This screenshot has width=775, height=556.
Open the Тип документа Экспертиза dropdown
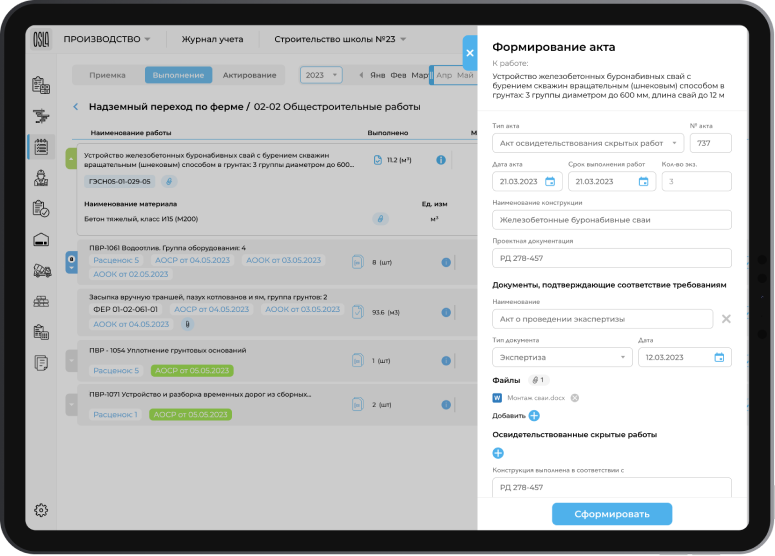(561, 357)
